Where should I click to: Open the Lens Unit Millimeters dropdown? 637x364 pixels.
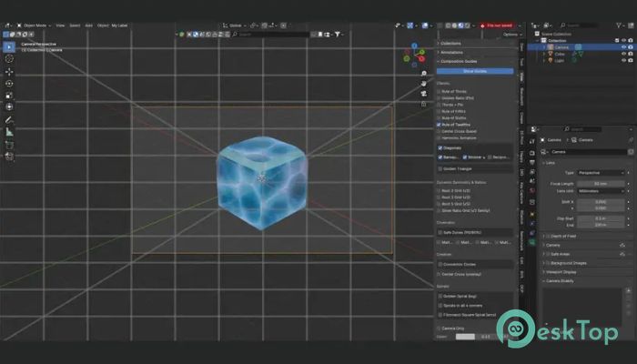pyautogui.click(x=601, y=191)
